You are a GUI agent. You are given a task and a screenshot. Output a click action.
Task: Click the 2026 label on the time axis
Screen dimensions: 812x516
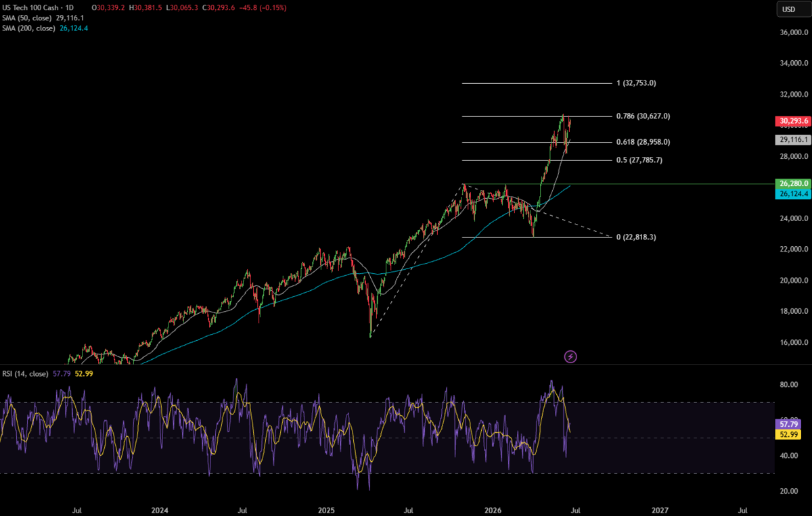pos(493,509)
